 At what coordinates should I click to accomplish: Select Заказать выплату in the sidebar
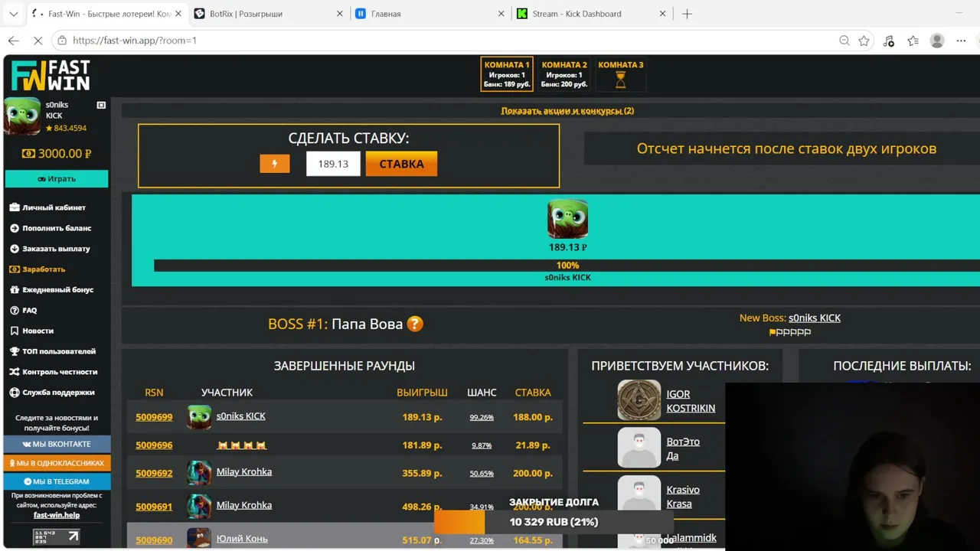pyautogui.click(x=56, y=249)
